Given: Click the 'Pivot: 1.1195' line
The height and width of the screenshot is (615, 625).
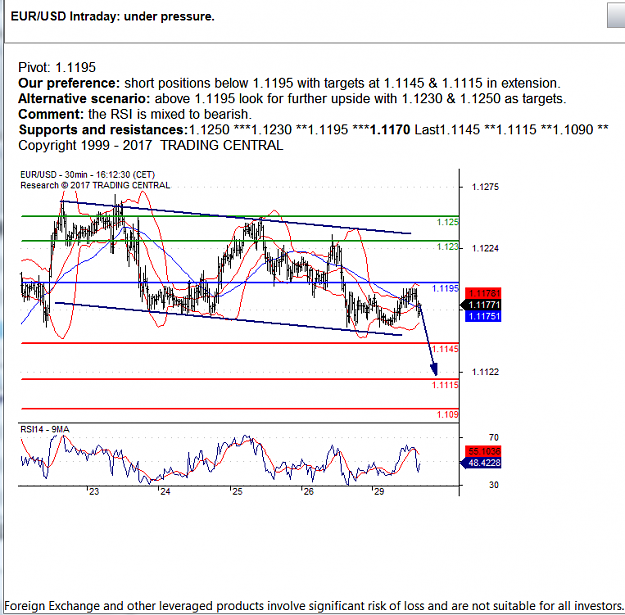Looking at the screenshot, I should [x=57, y=67].
